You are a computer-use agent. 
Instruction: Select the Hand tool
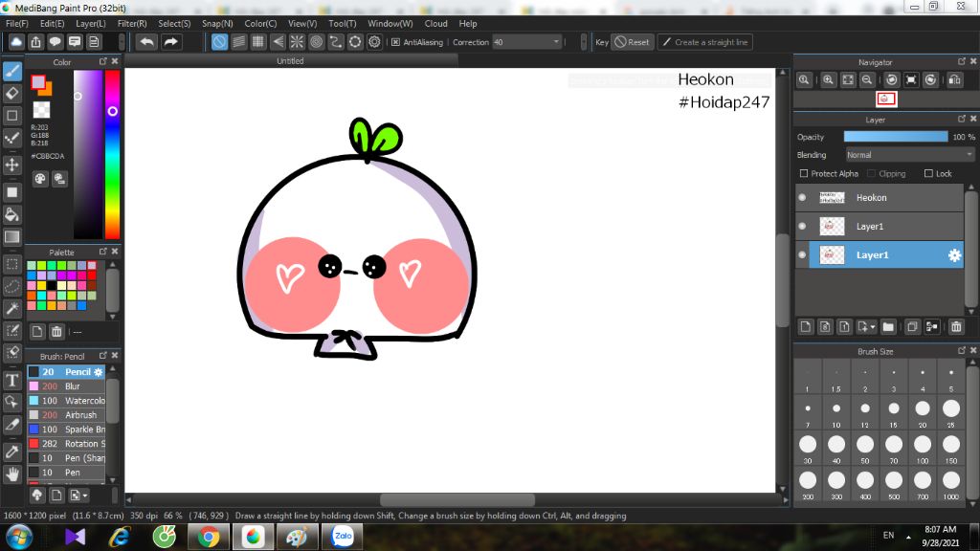coord(12,474)
